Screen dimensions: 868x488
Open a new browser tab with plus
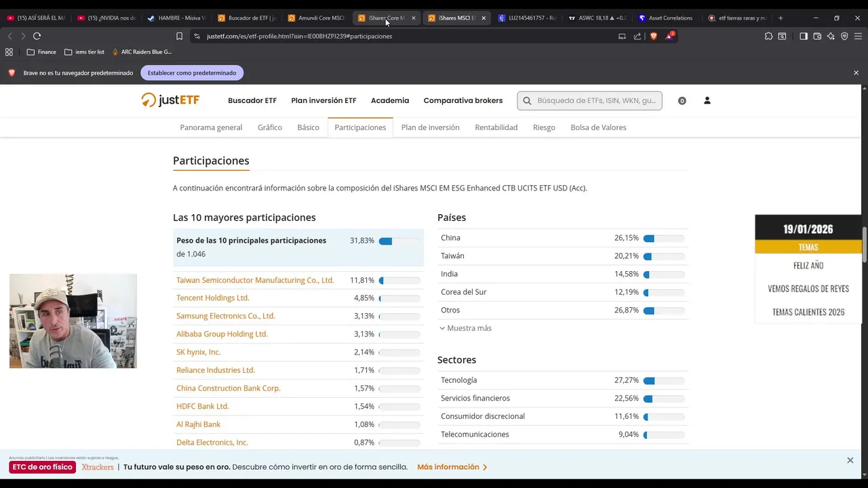coord(781,18)
